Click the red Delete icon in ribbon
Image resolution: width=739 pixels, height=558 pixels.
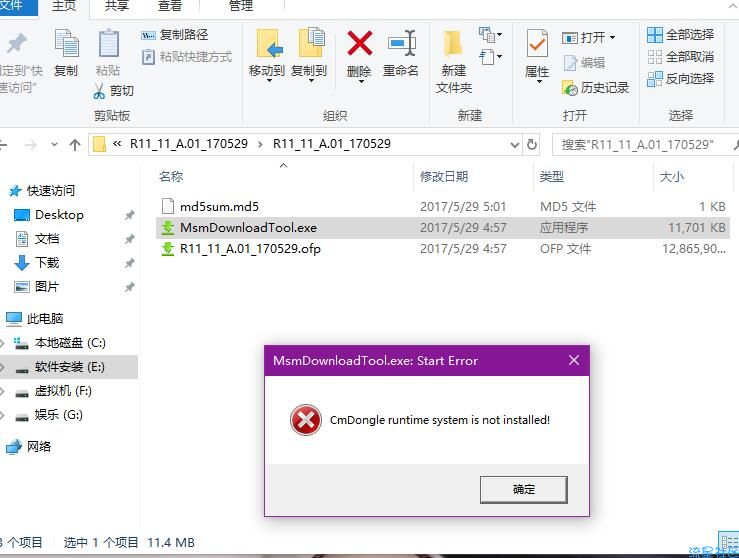pos(360,43)
